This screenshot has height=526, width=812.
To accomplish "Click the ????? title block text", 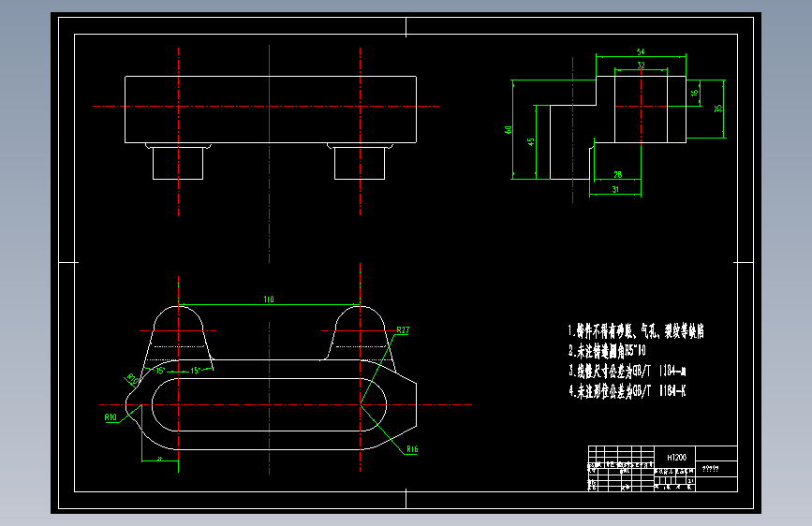I will coord(711,469).
